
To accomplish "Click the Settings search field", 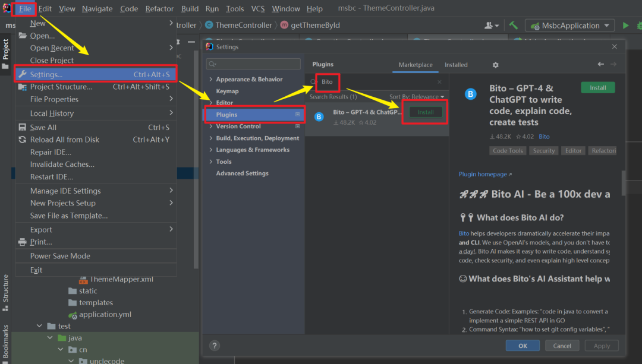I will point(253,64).
